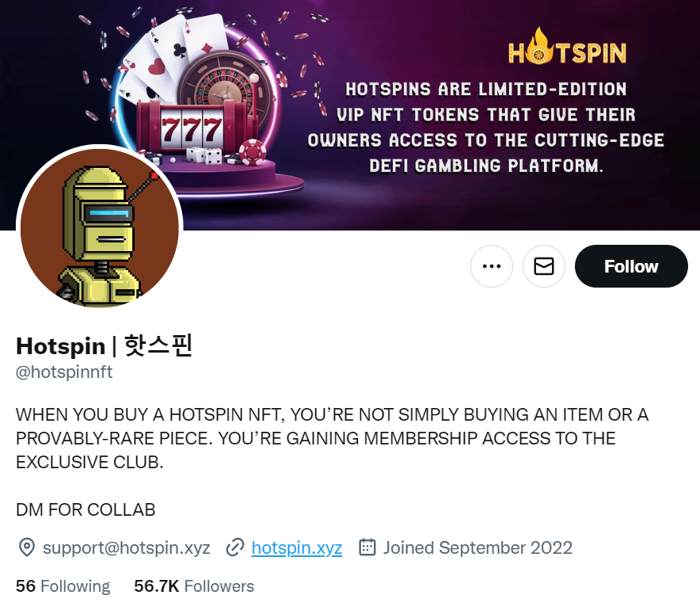Viewport: 700px width, 614px height.
Task: Follow the Hotspin account
Action: 631,266
